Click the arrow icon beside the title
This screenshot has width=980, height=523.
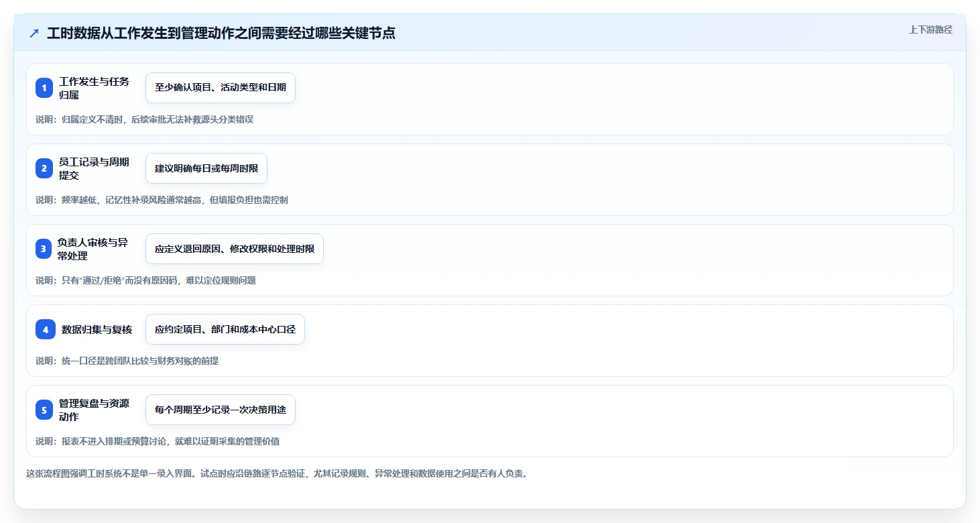point(34,33)
